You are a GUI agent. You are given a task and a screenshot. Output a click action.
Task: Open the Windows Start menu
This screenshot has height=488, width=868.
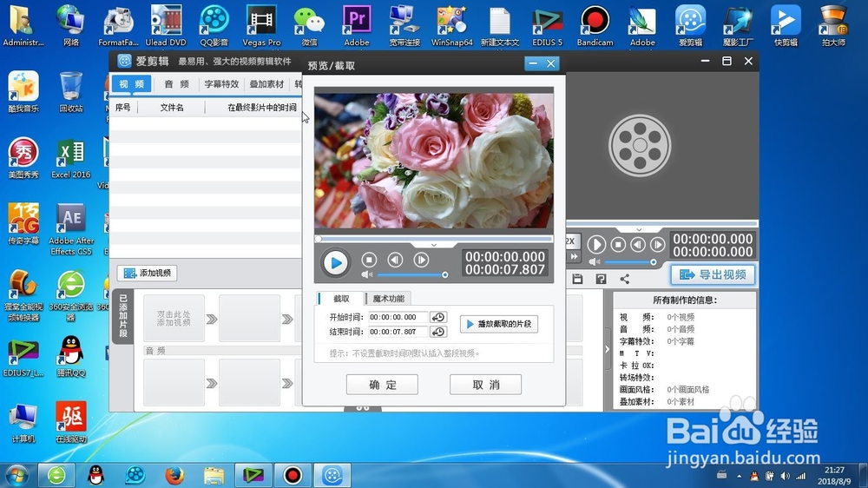(16, 475)
